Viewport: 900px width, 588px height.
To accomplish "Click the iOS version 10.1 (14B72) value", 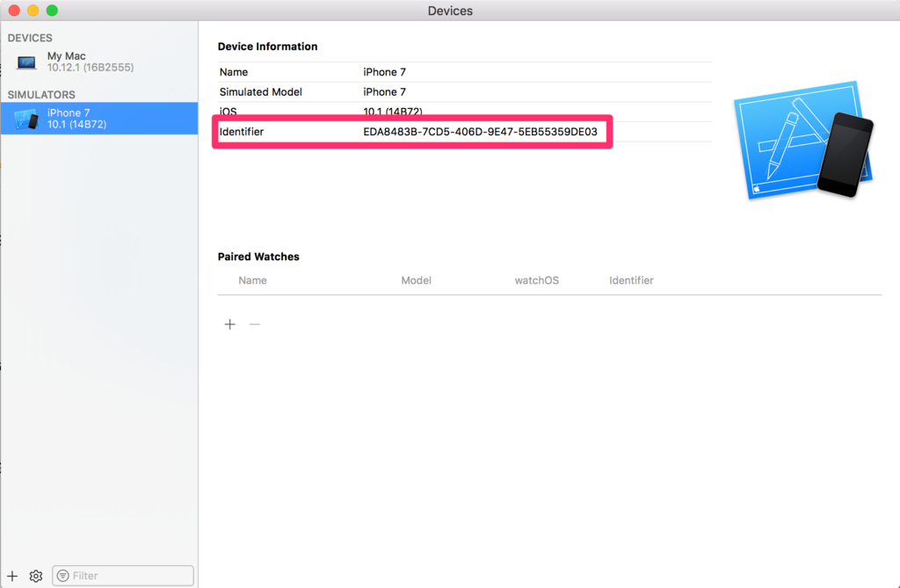I will 393,112.
